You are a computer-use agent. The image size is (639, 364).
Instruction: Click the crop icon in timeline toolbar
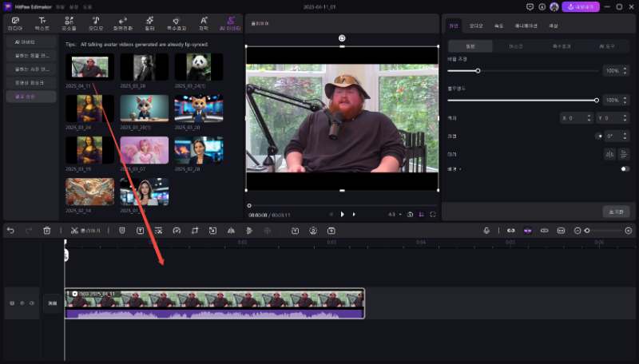coord(194,230)
